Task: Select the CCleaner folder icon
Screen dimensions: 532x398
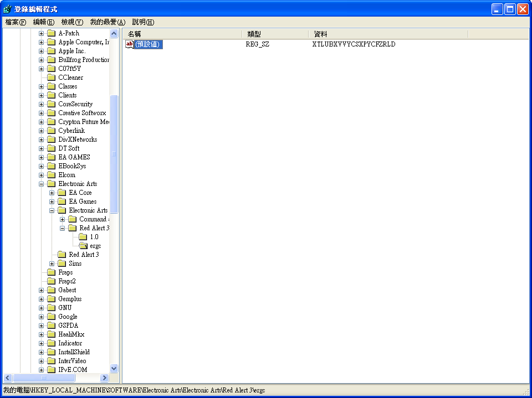Action: tap(51, 77)
